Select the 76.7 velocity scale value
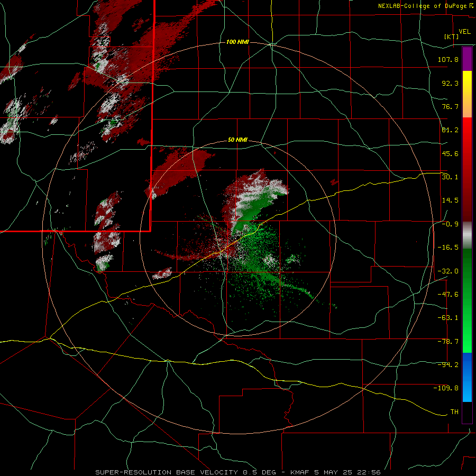476x476 pixels. tap(450, 106)
